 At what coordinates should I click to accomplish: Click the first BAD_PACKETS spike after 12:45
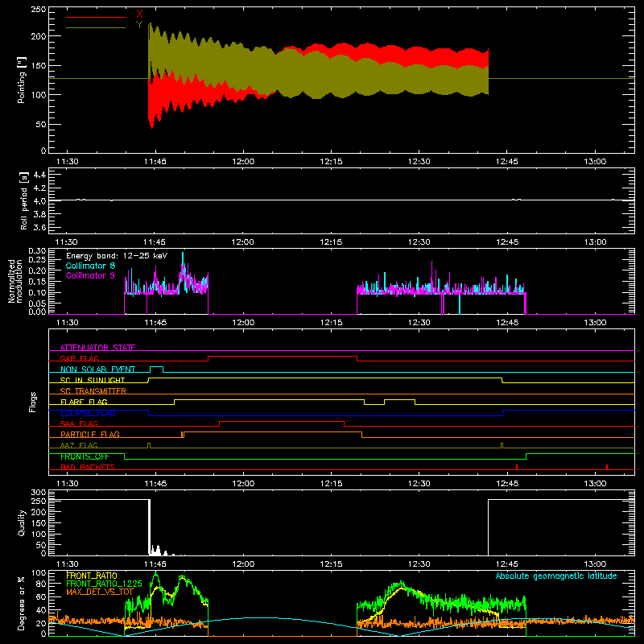coord(517,467)
